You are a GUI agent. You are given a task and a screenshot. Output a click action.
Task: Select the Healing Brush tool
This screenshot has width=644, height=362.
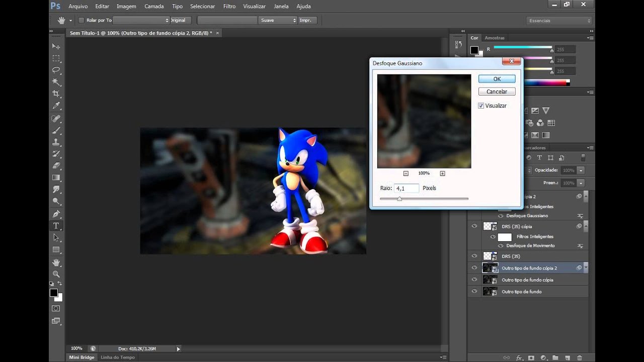(56, 119)
